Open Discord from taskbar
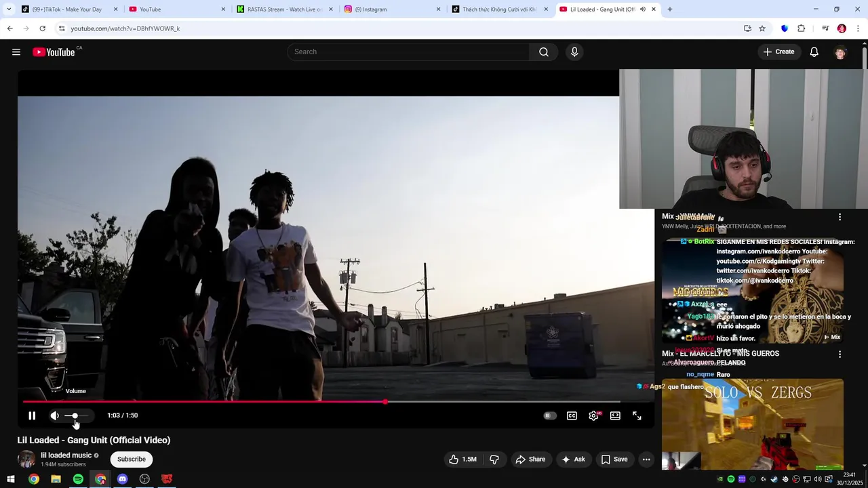Screen dimensions: 868x488 pos(122,479)
